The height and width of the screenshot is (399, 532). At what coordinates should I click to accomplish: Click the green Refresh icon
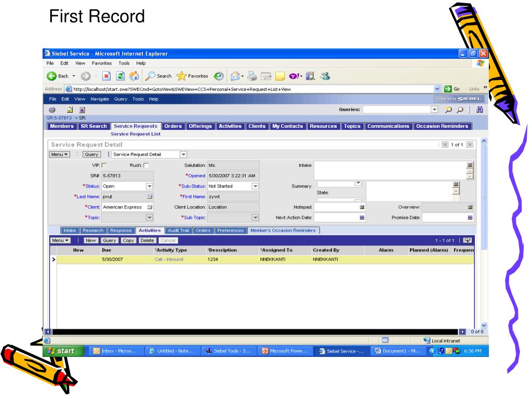pos(121,76)
